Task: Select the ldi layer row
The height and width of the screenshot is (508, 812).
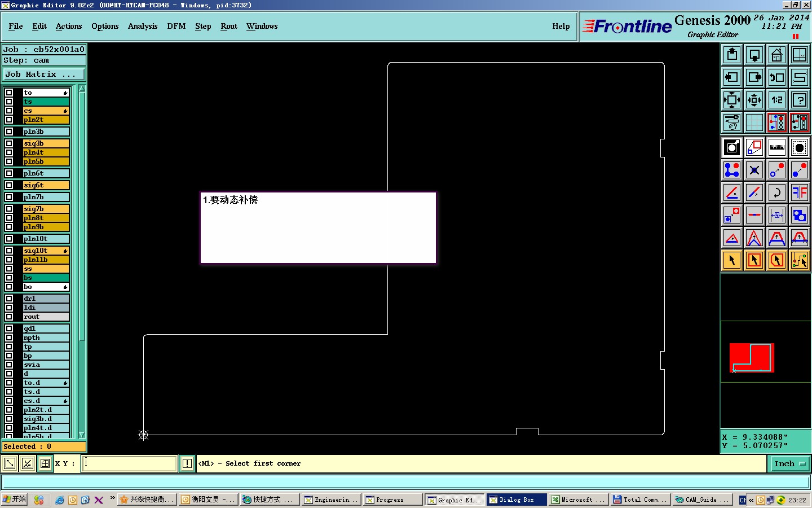Action: pos(46,308)
